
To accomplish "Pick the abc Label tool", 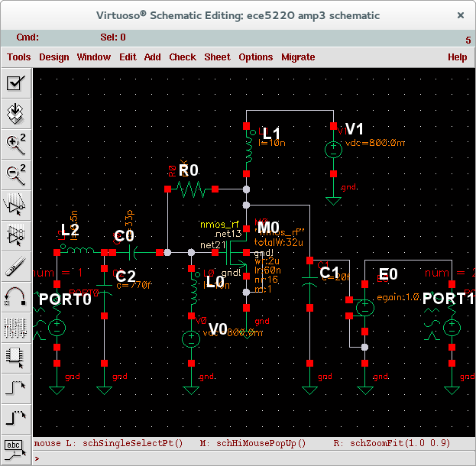I will click(16, 450).
